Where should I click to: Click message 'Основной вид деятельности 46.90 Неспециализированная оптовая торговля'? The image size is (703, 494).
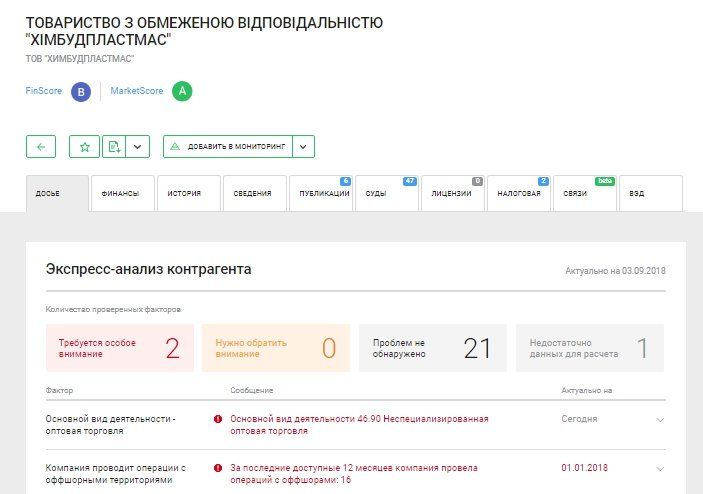359,425
